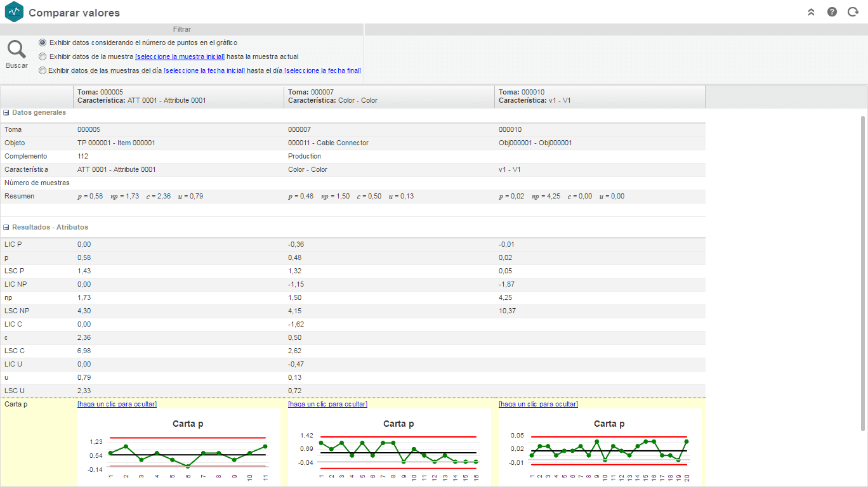The image size is (868, 487).
Task: Click 'Carta p' row label
Action: point(16,404)
